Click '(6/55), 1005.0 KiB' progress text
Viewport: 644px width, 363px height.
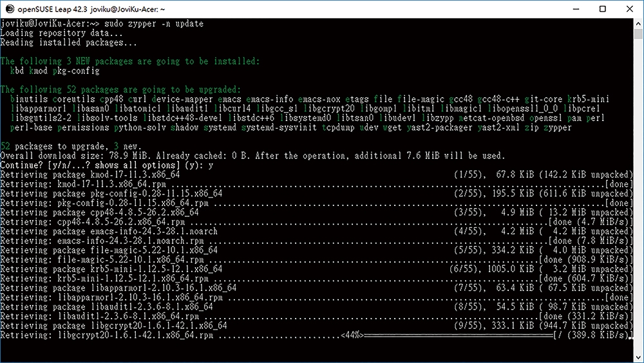click(491, 269)
